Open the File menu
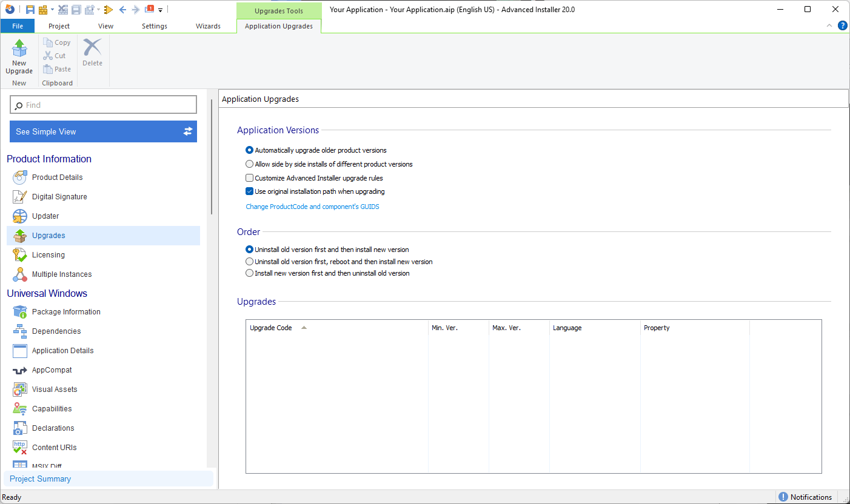Image resolution: width=850 pixels, height=504 pixels. pyautogui.click(x=18, y=26)
